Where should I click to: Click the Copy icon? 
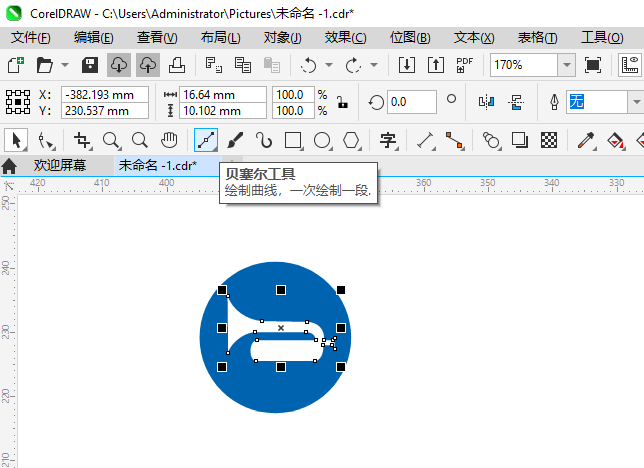[243, 65]
